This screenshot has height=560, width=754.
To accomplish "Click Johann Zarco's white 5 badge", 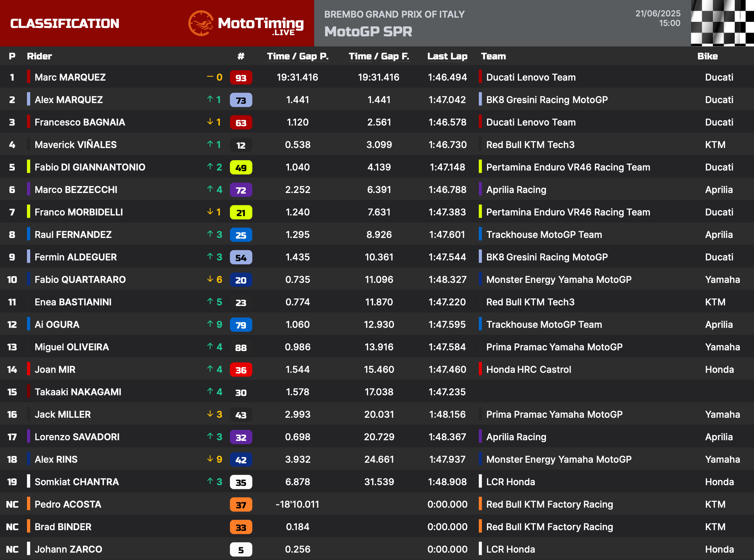I will pyautogui.click(x=241, y=549).
